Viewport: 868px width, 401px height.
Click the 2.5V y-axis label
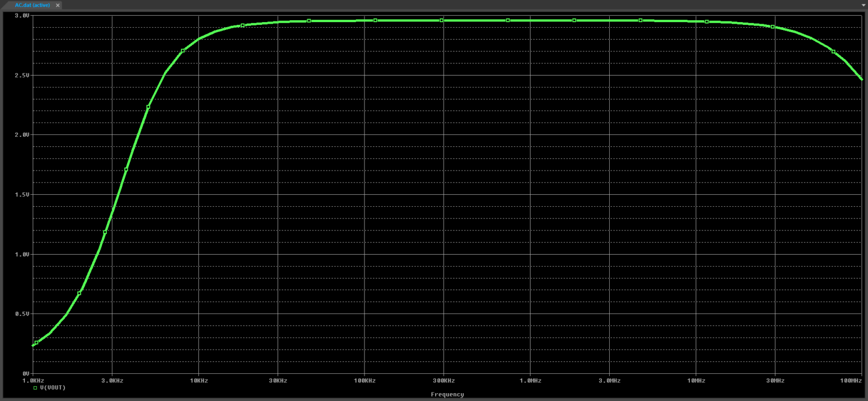coord(22,75)
